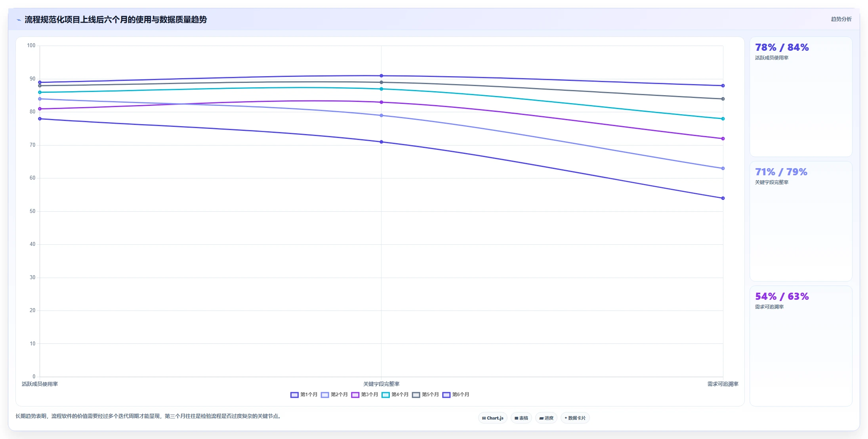Click the trend icon beside the title
Viewport: 868px width, 439px height.
tap(19, 20)
